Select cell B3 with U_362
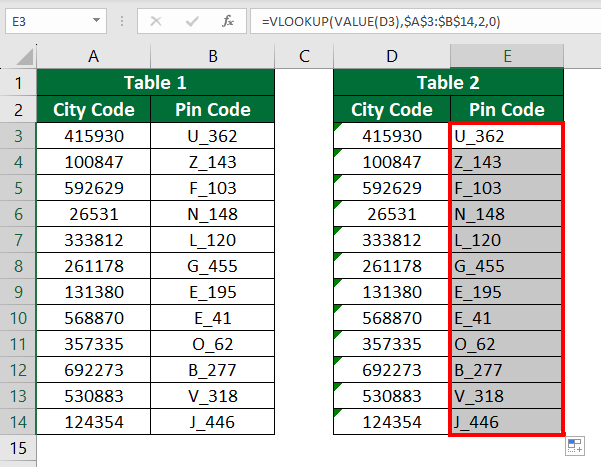Image resolution: width=601 pixels, height=467 pixels. click(x=213, y=136)
